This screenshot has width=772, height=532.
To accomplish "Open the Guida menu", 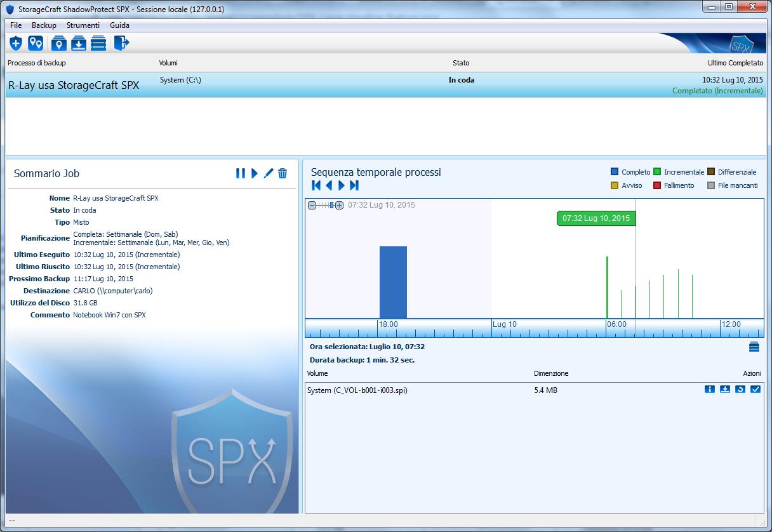I will click(119, 25).
